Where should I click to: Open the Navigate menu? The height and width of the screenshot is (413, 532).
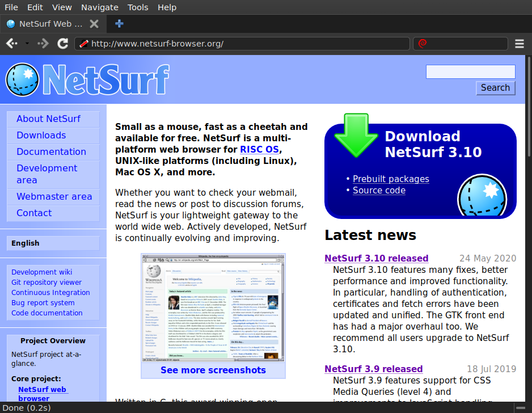pos(100,7)
